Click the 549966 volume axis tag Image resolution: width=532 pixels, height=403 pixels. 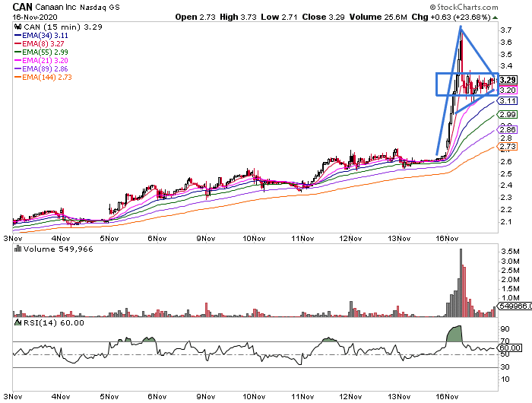coord(515,306)
